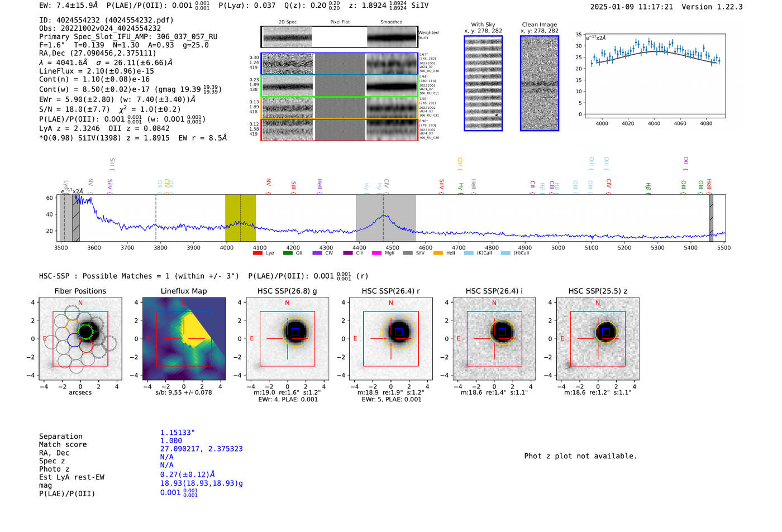The image size is (782, 532).
Task: Select the HSC SSP(25.5) z image
Action: [x=598, y=339]
